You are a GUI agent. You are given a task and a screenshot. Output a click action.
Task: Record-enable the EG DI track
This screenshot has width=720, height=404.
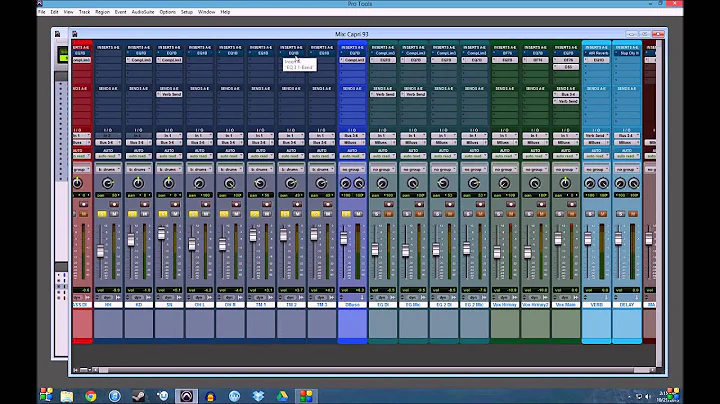[389, 204]
